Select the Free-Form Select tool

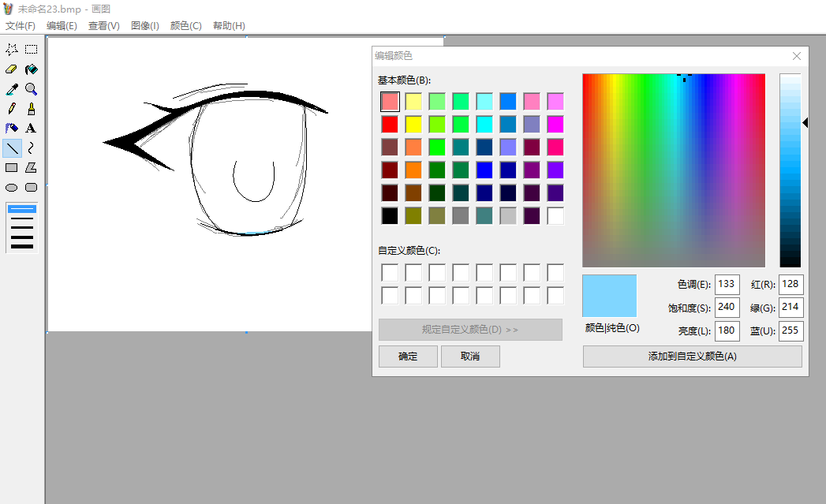(x=12, y=50)
